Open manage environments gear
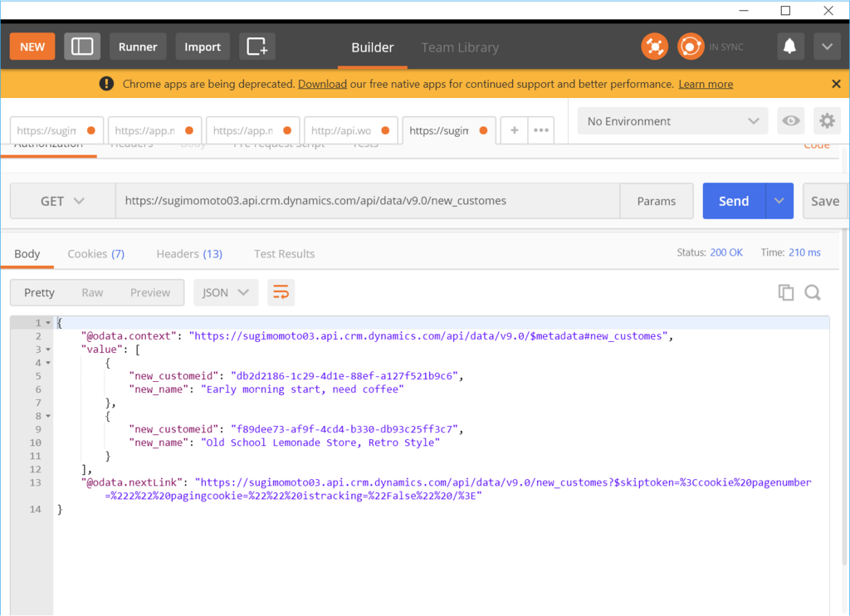The width and height of the screenshot is (850, 616). click(x=827, y=121)
